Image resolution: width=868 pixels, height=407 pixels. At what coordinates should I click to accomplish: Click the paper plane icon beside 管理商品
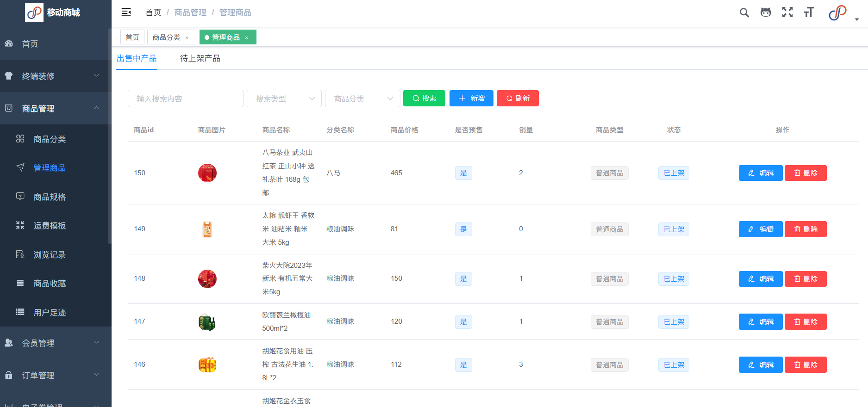tap(20, 167)
